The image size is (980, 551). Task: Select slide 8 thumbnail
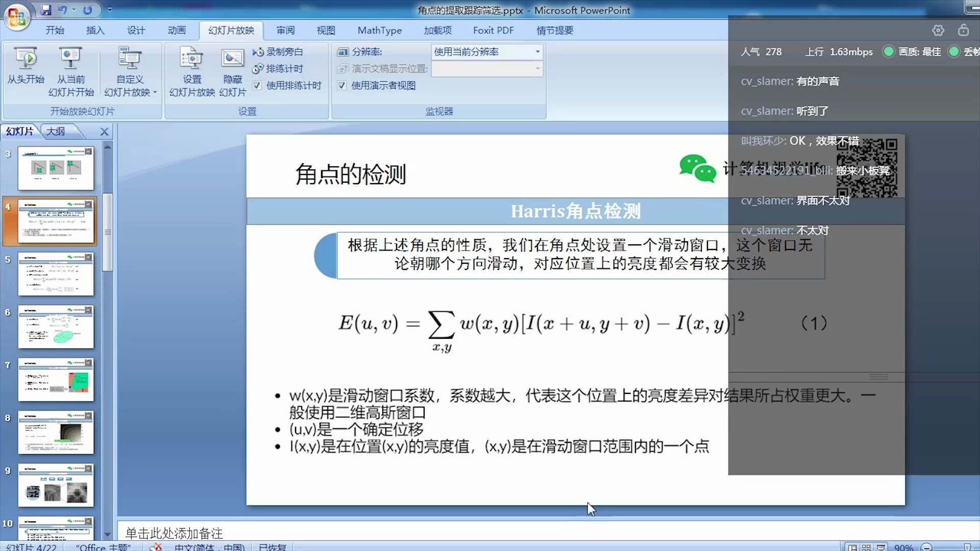[56, 433]
